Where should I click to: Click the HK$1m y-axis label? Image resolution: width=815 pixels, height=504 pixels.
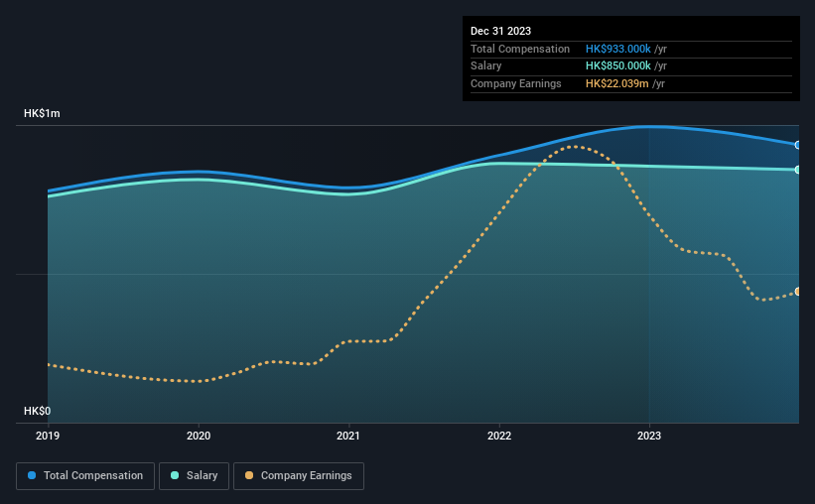[x=42, y=113]
